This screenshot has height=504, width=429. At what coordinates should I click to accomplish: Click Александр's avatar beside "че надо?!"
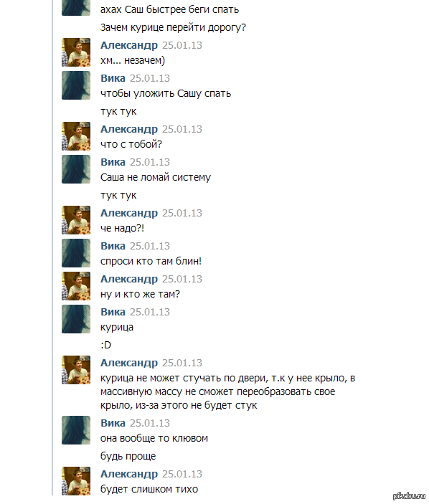click(x=76, y=220)
